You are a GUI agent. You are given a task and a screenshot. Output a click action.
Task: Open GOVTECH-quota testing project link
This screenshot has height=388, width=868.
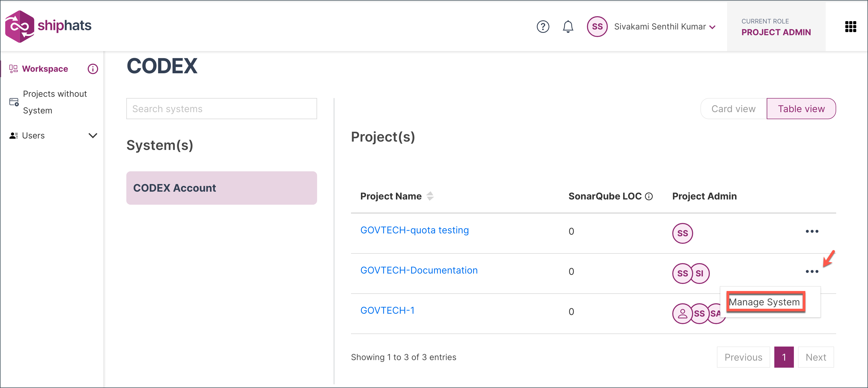click(414, 230)
